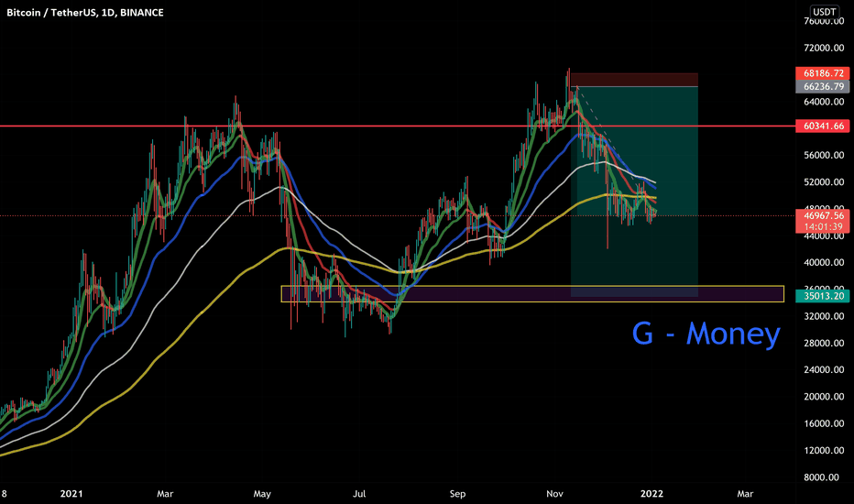Click the Jul label on time axis
854x504 pixels.
pyautogui.click(x=359, y=494)
